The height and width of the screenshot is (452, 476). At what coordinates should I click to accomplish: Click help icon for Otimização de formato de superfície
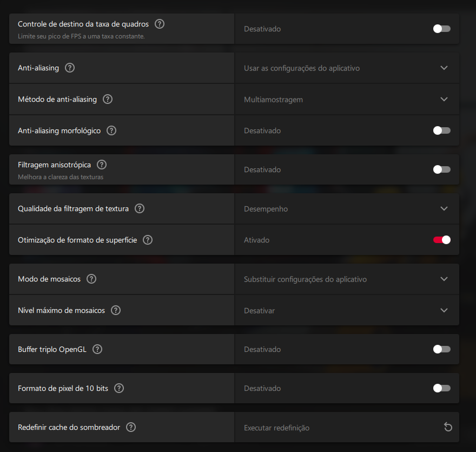(148, 240)
